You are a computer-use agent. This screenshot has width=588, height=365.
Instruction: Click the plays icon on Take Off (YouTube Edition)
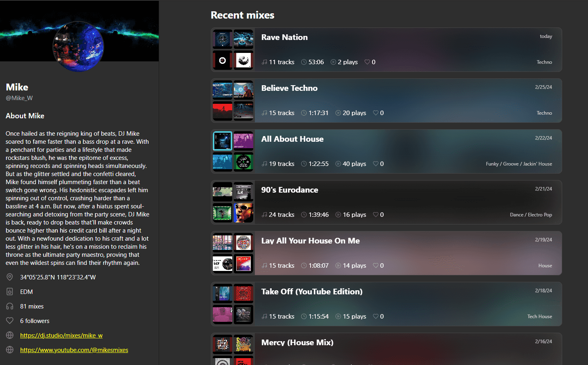tap(338, 316)
